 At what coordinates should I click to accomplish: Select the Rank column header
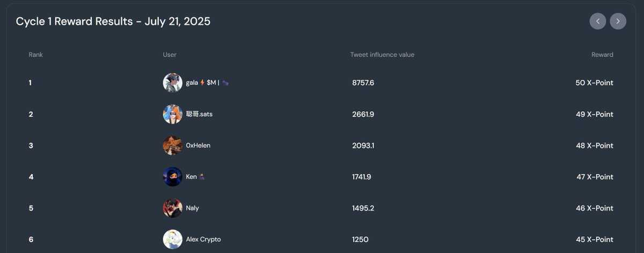click(x=35, y=55)
